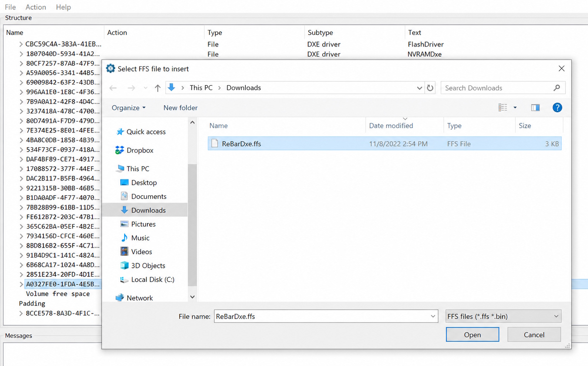Click Downloads in the address bar
Image resolution: width=588 pixels, height=366 pixels.
coord(243,88)
